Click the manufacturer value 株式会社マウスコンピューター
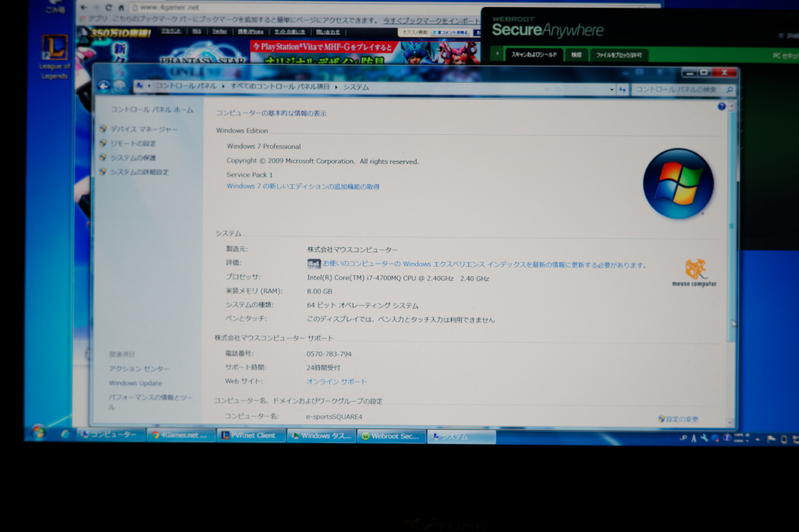799x532 pixels. click(352, 250)
